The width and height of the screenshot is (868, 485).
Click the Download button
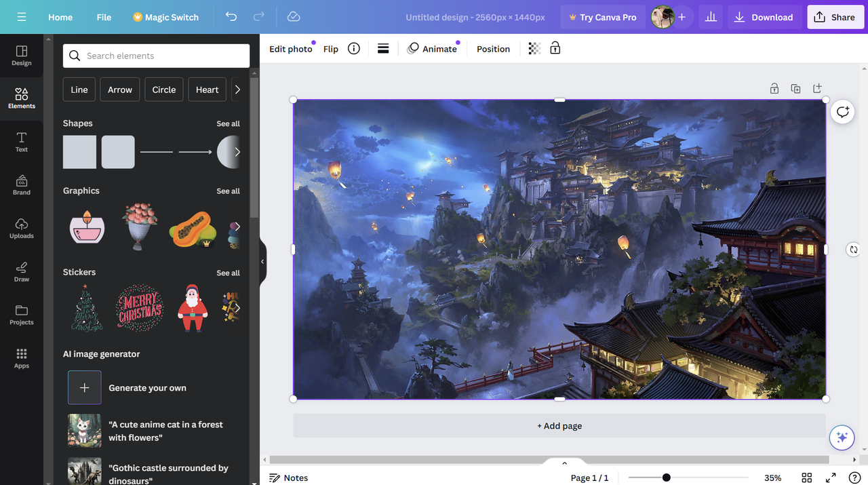click(764, 17)
